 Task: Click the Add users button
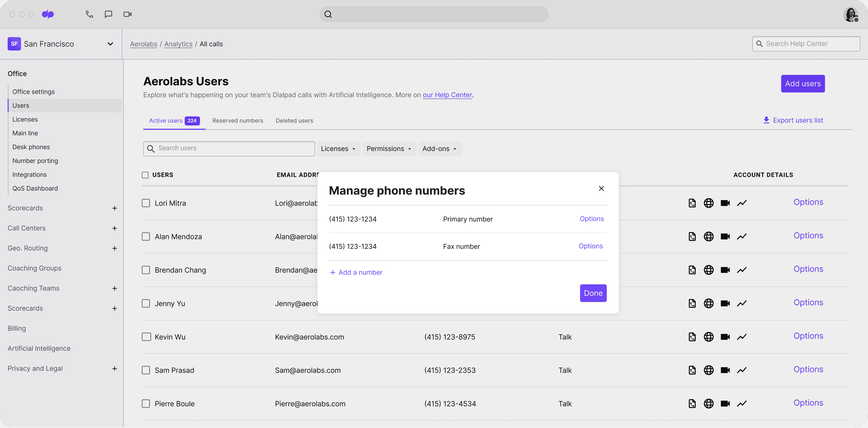tap(803, 83)
